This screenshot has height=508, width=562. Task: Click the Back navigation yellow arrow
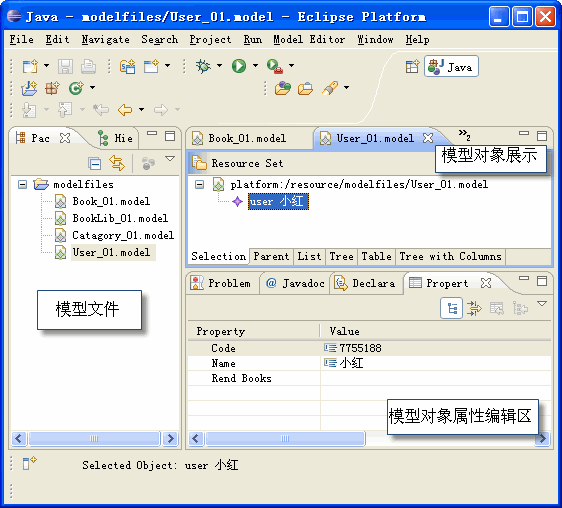(x=125, y=110)
